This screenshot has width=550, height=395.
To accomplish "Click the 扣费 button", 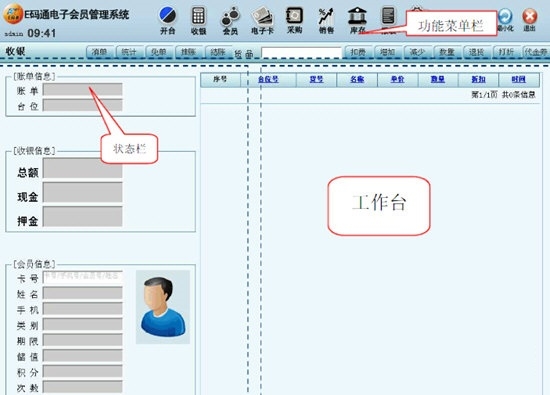I will pyautogui.click(x=358, y=52).
